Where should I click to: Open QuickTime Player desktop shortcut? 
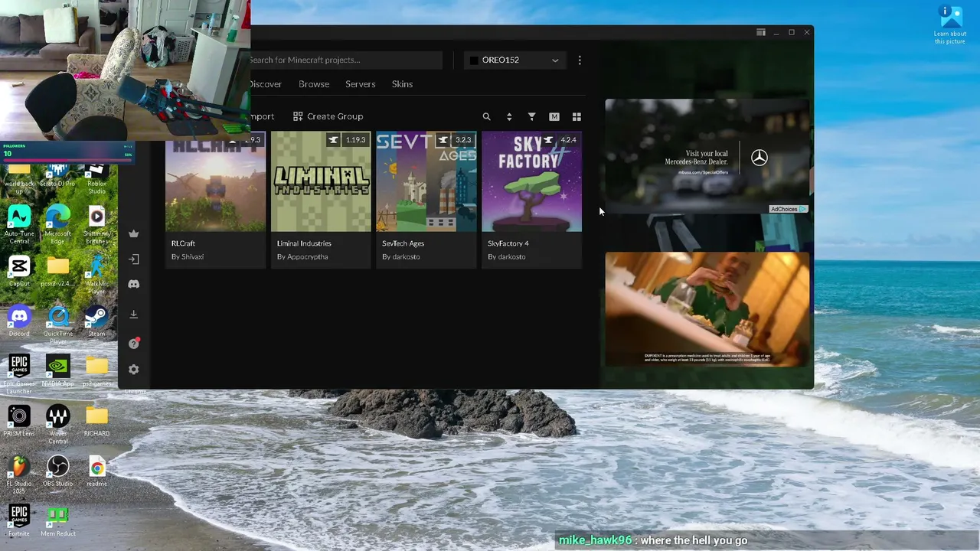point(58,324)
